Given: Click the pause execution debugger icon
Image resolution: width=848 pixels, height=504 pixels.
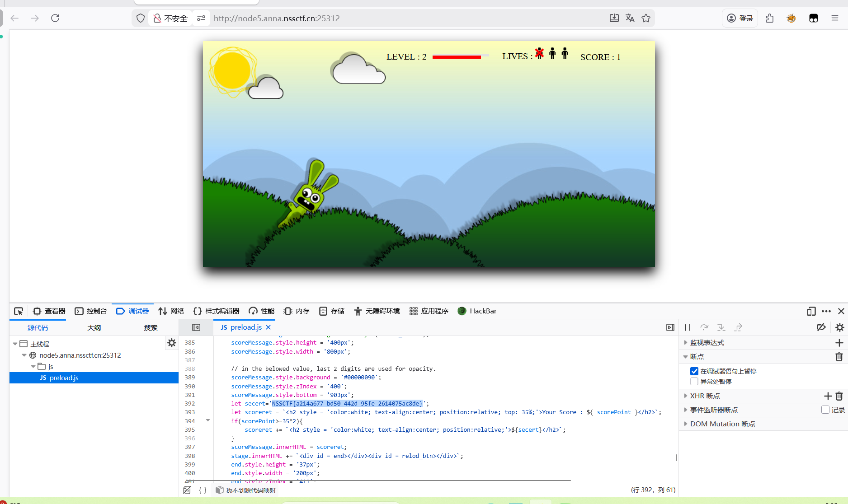Looking at the screenshot, I should pyautogui.click(x=687, y=327).
